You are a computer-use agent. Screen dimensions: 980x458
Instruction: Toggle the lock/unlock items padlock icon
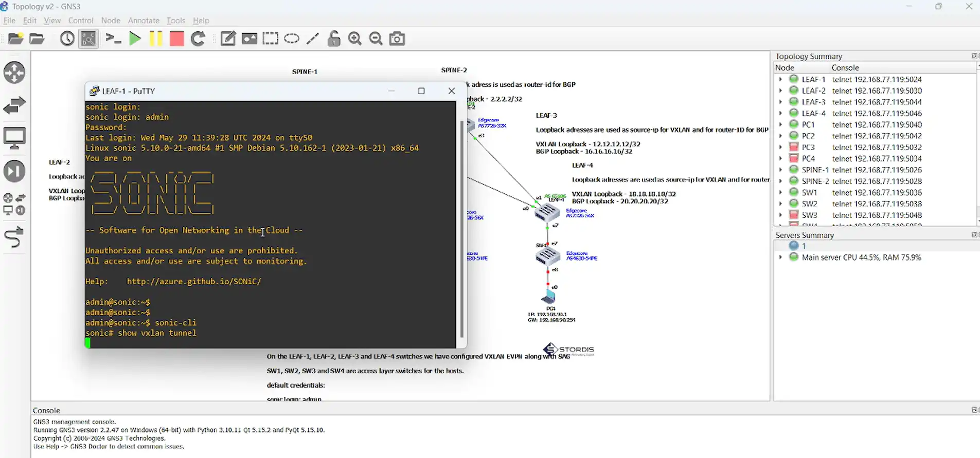[334, 39]
